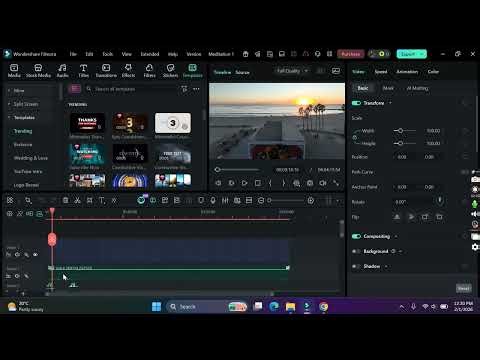Screen dimensions: 480x360
Task: Click the second Flip icon in Flip row
Action: [x=411, y=217]
